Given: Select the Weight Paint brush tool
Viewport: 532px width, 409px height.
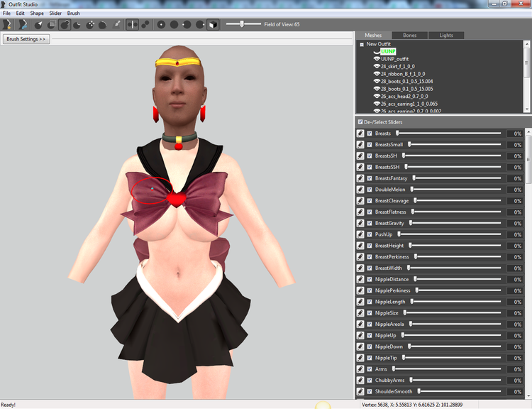Looking at the screenshot, I should pos(116,24).
